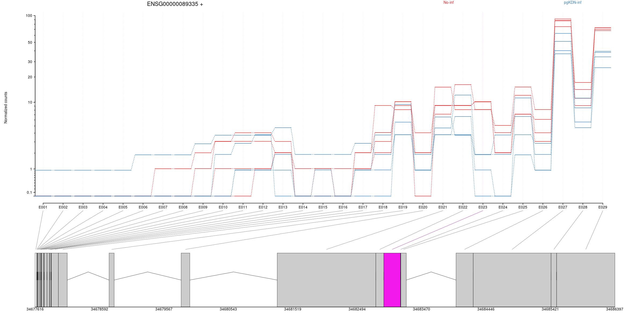
Task: Click the magenta highlighted exon block
Action: click(392, 280)
